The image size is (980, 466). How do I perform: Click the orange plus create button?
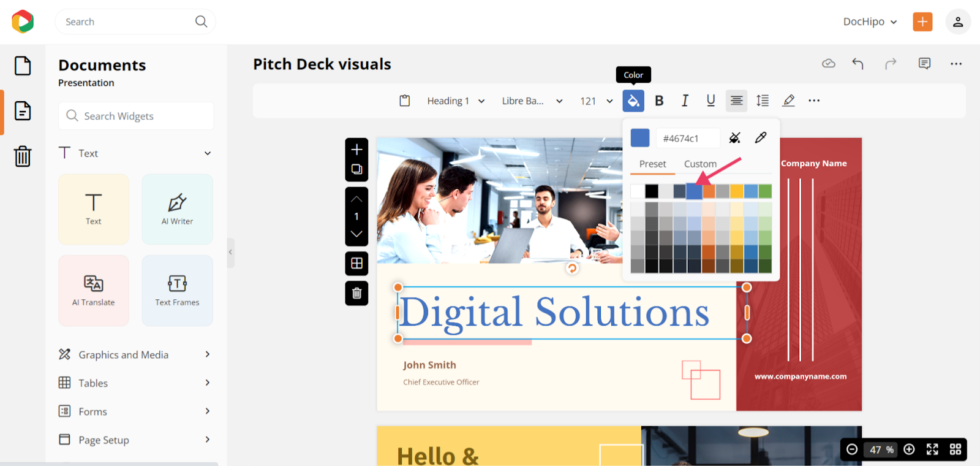pos(922,21)
